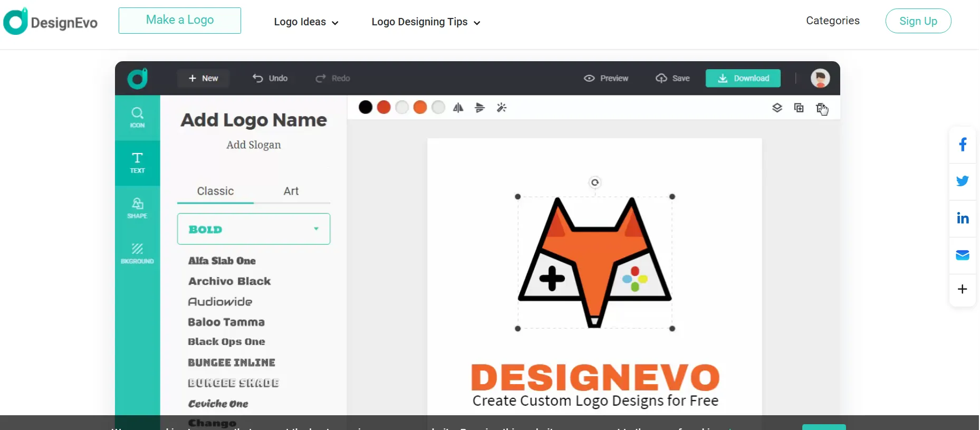980x430 pixels.
Task: Click the duplicate element icon
Action: tap(799, 108)
